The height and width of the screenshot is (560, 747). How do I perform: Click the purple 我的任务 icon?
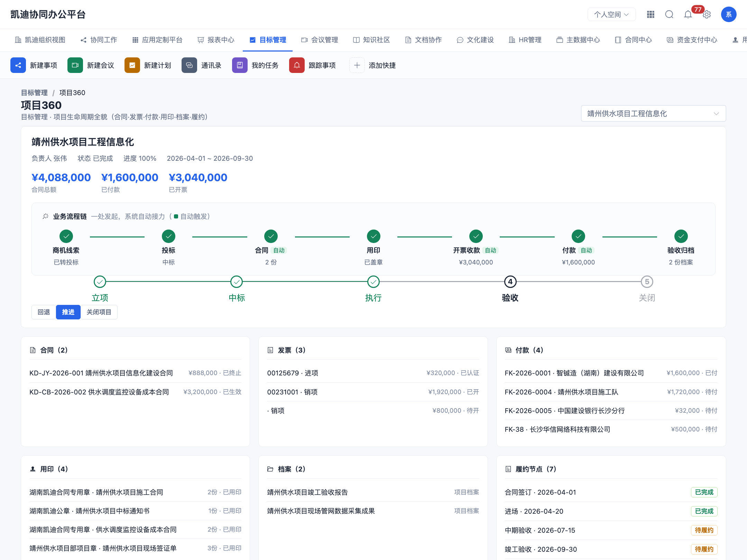240,65
